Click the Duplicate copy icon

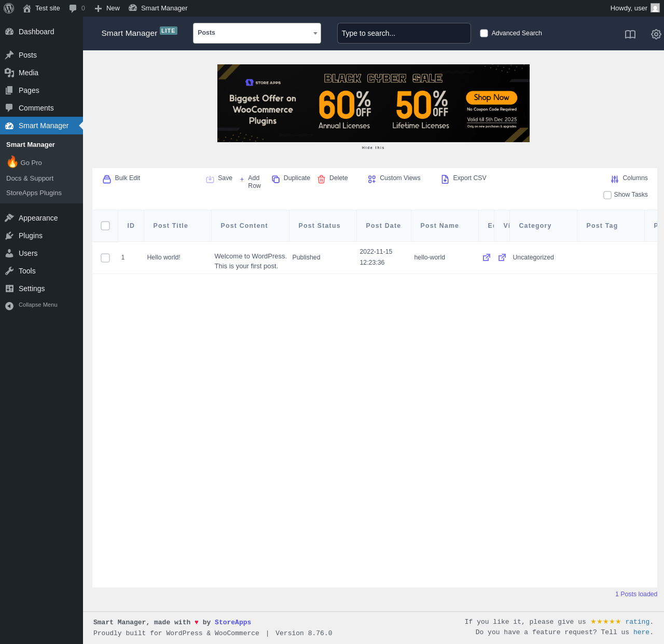(276, 179)
